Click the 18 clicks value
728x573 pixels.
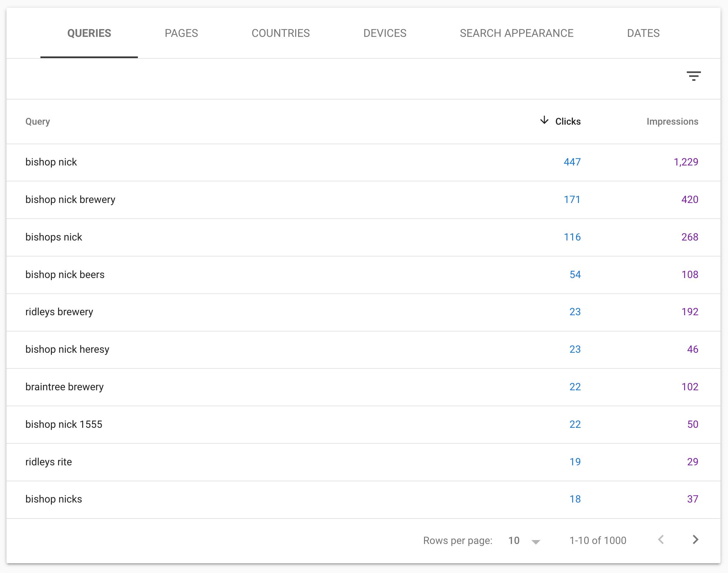click(x=575, y=499)
